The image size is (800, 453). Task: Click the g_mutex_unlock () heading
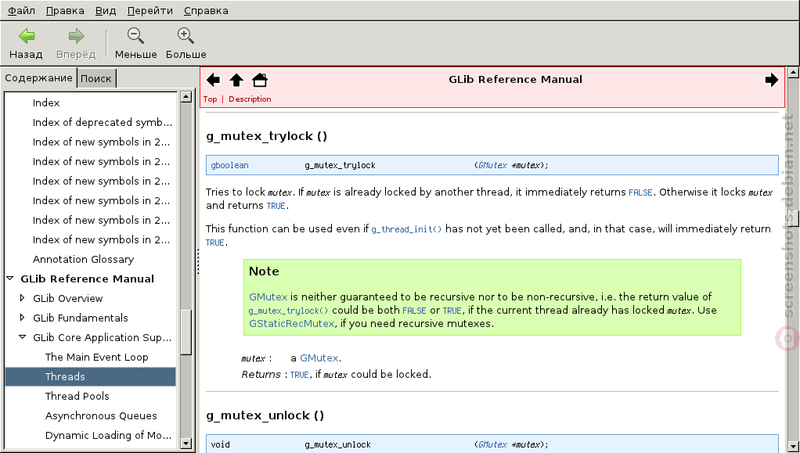point(265,416)
